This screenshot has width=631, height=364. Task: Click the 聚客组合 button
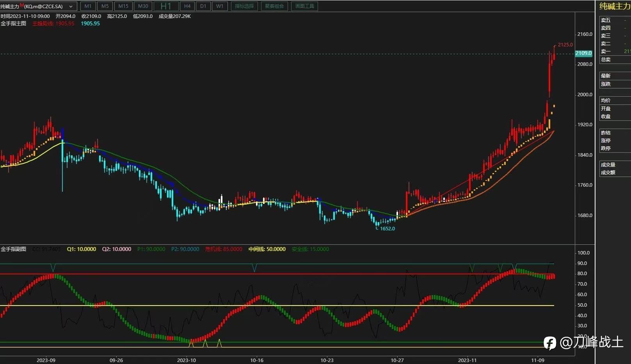(x=274, y=6)
